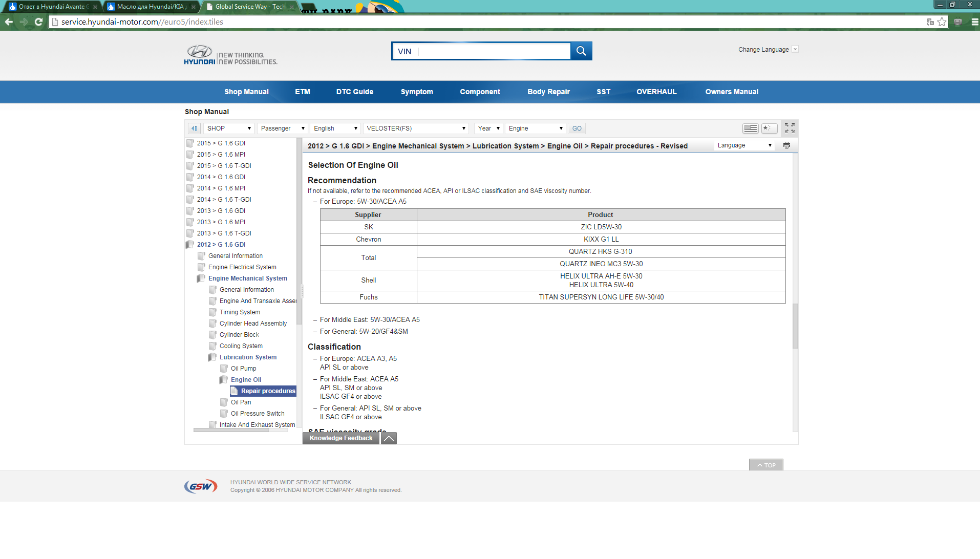Open the Component menu

tap(480, 92)
